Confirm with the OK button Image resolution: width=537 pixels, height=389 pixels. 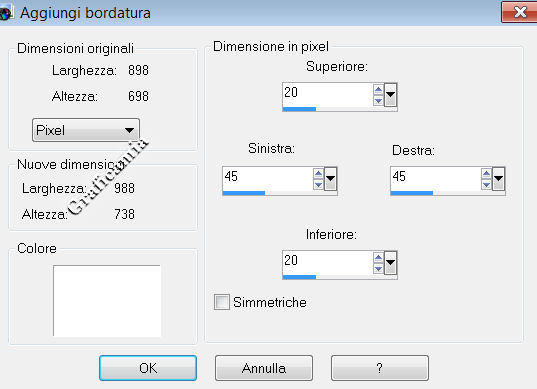[148, 368]
